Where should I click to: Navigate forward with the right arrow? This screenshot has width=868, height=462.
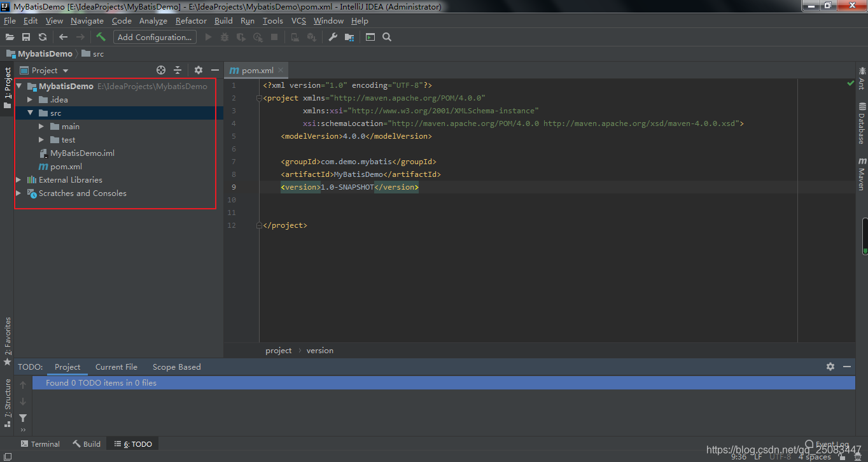(x=80, y=37)
